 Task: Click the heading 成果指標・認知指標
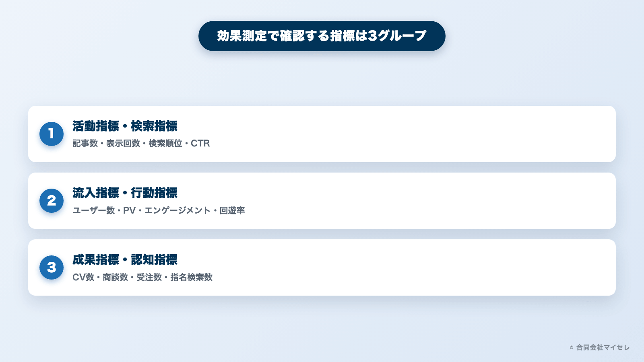pyautogui.click(x=125, y=260)
